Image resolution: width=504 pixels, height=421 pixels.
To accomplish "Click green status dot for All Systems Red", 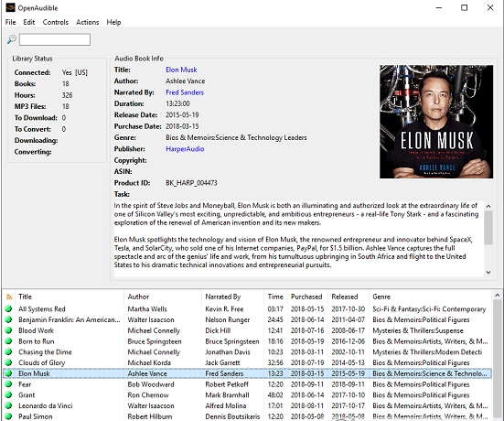I will (8, 308).
